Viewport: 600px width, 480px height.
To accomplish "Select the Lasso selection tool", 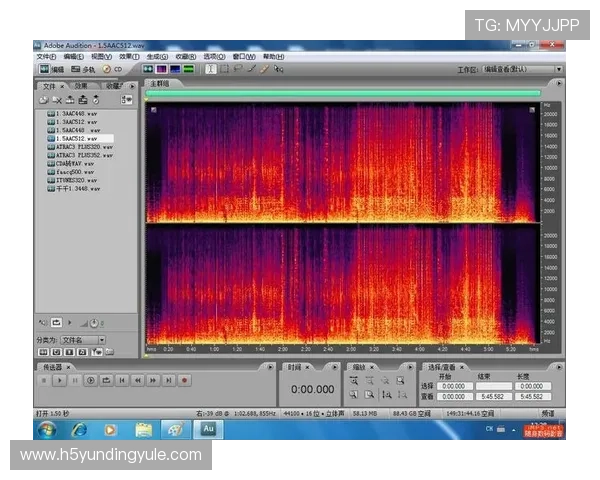I will [238, 69].
